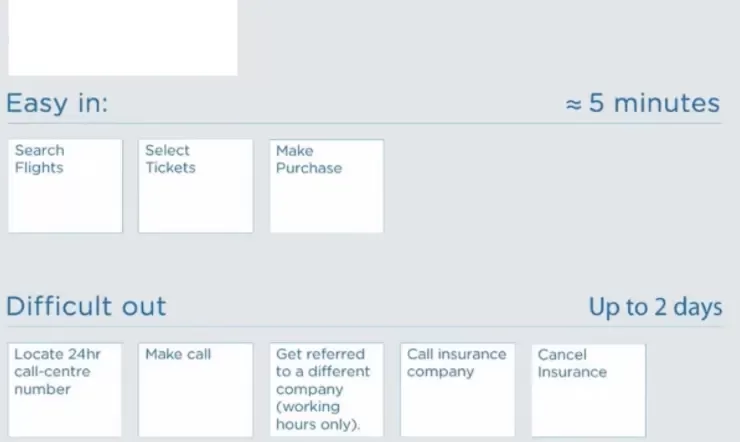Click the word Tickets in second card
The width and height of the screenshot is (740, 442).
(x=170, y=168)
